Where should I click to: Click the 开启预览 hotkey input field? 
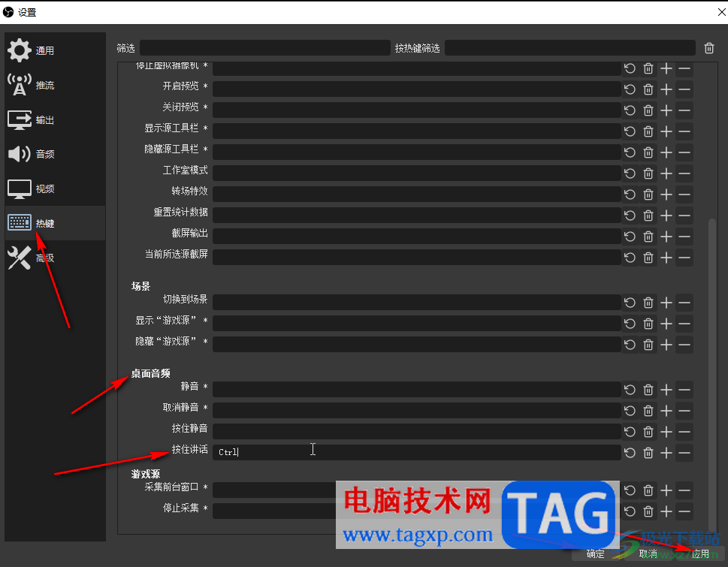coord(416,89)
